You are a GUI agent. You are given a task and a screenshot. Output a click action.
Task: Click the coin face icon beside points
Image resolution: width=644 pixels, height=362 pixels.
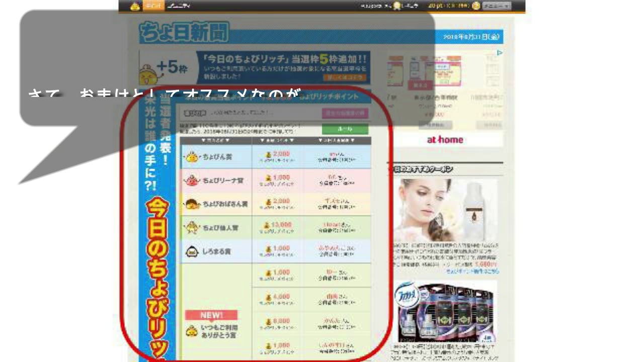point(476,6)
